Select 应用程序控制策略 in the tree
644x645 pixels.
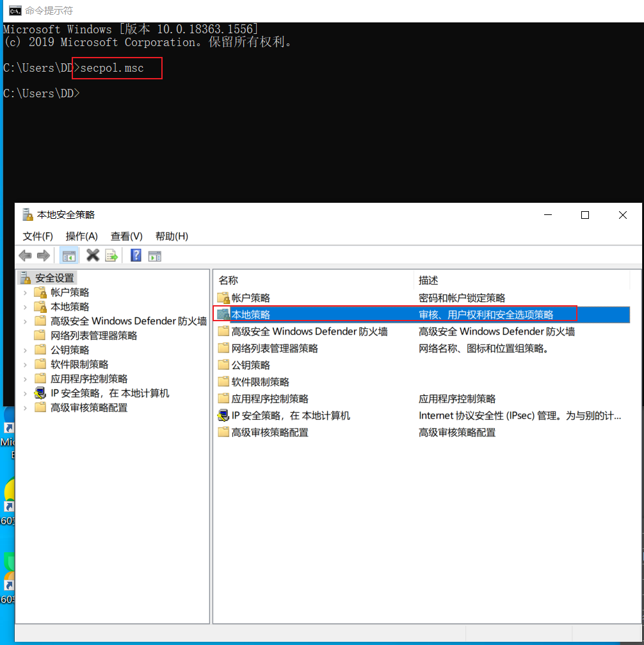point(89,379)
